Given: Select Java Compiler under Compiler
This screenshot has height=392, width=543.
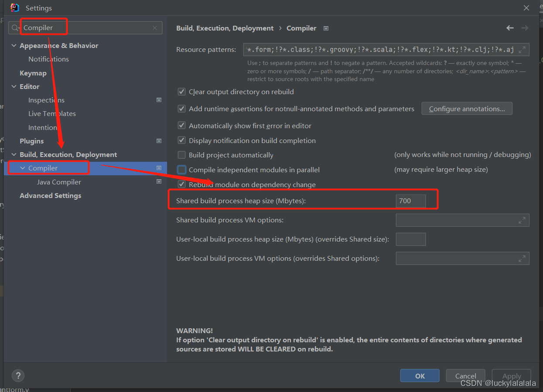Looking at the screenshot, I should [59, 182].
